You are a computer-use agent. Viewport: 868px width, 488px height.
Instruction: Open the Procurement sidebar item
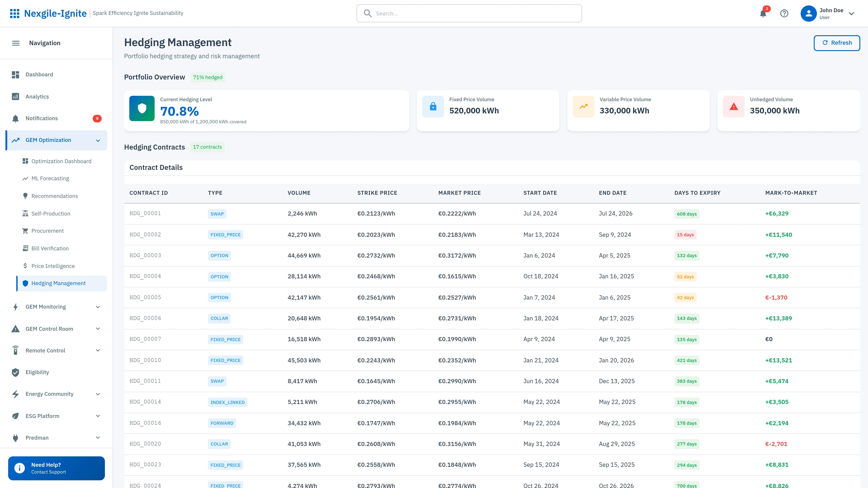pos(47,231)
